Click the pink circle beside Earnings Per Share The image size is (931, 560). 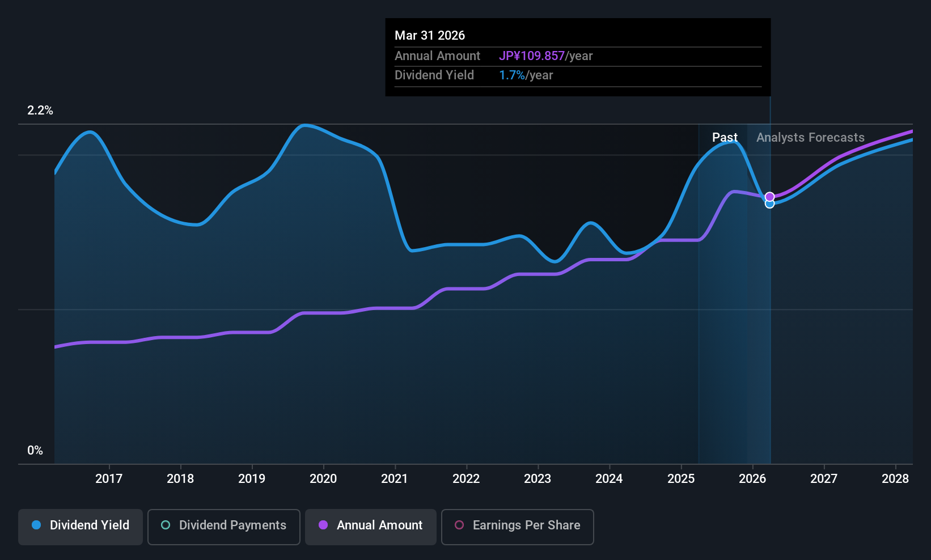(459, 525)
